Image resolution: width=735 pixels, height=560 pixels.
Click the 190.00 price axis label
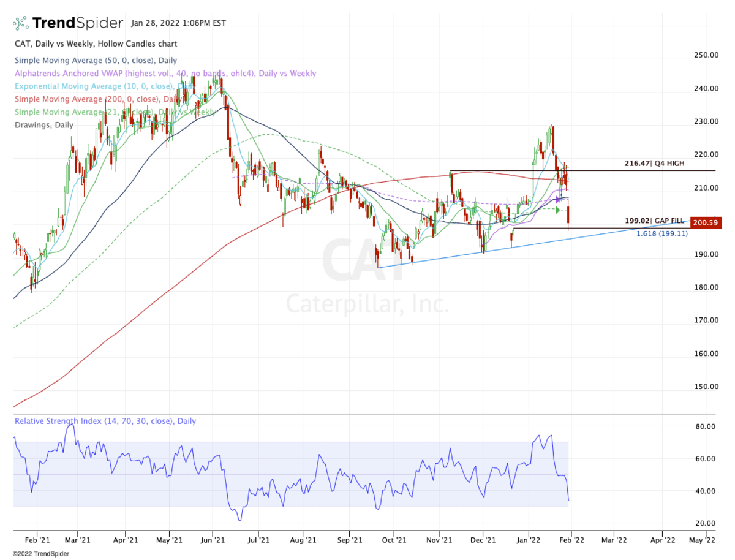pos(706,254)
